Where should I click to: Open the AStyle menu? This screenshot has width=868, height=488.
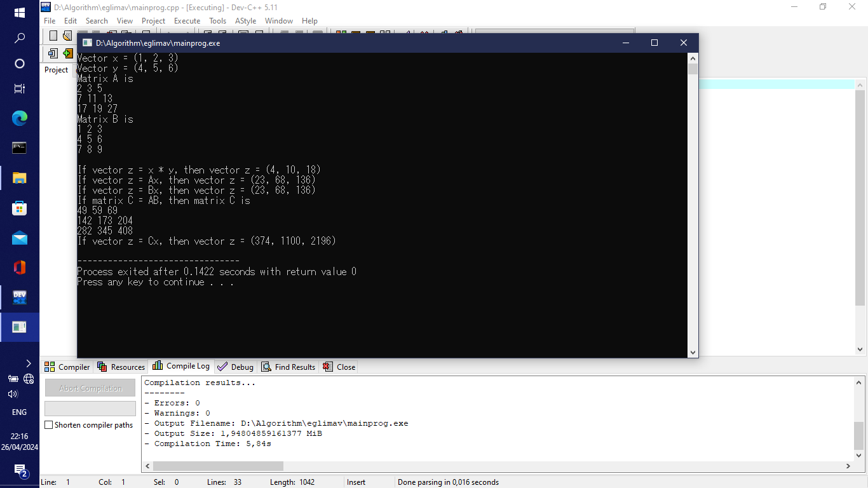245,21
